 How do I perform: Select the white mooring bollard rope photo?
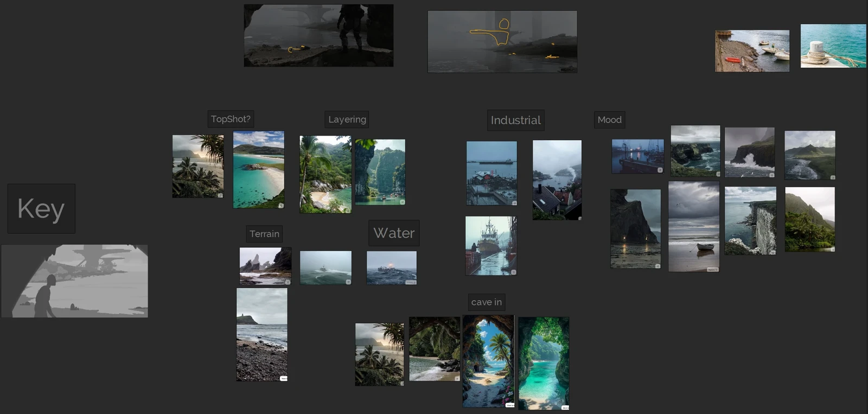tap(833, 46)
